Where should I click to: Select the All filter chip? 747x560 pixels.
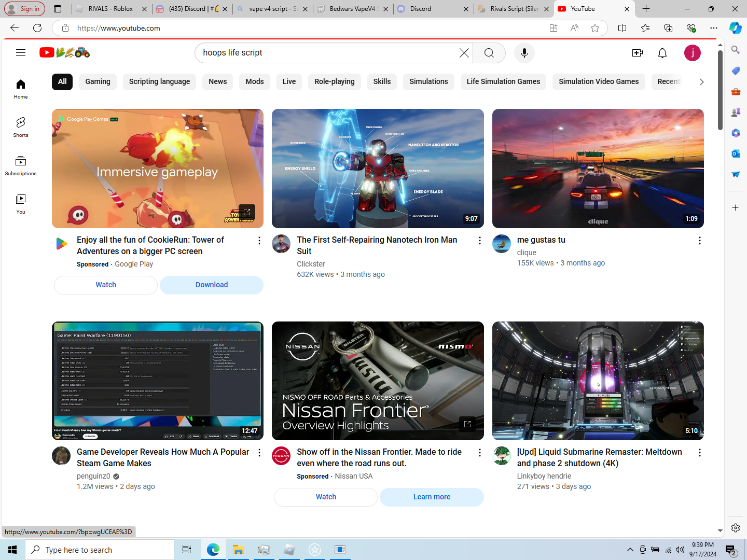[62, 81]
